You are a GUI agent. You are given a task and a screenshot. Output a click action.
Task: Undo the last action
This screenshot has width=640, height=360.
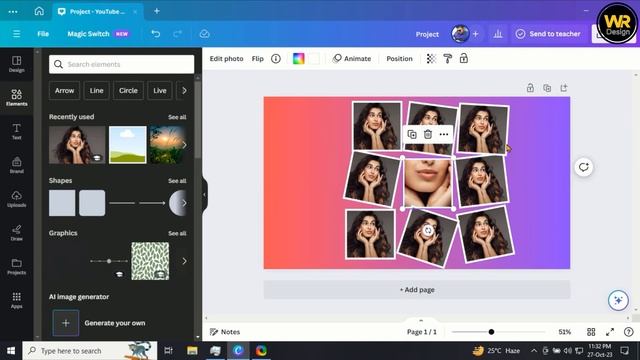pyautogui.click(x=156, y=34)
